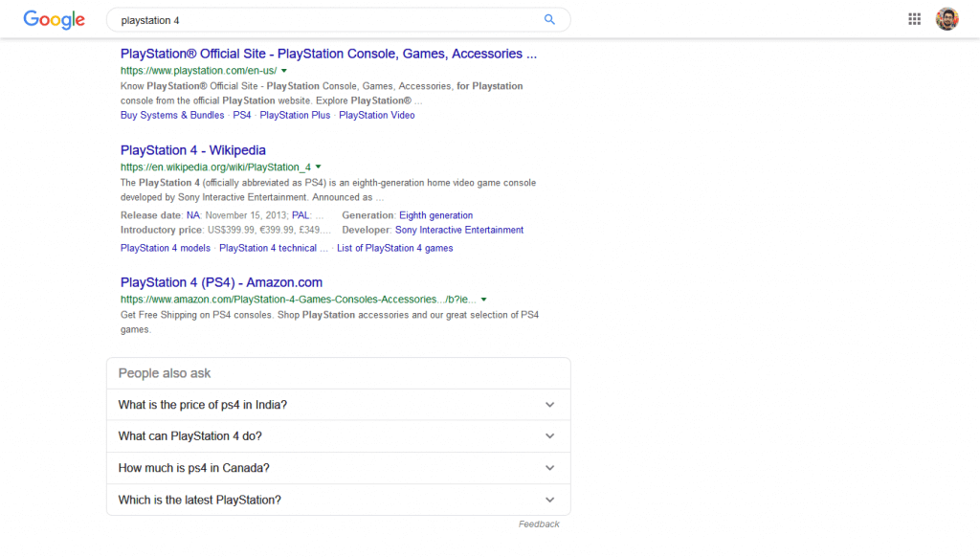This screenshot has width=980, height=557.
Task: Open Sony Interactive Entertainment developer link
Action: tap(459, 230)
